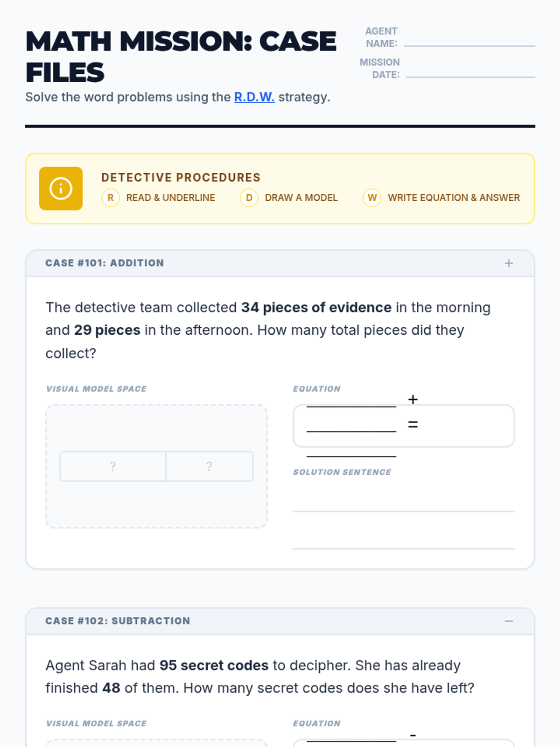Open the R.D.W. strategy link
Image resolution: width=560 pixels, height=747 pixels.
pos(254,97)
